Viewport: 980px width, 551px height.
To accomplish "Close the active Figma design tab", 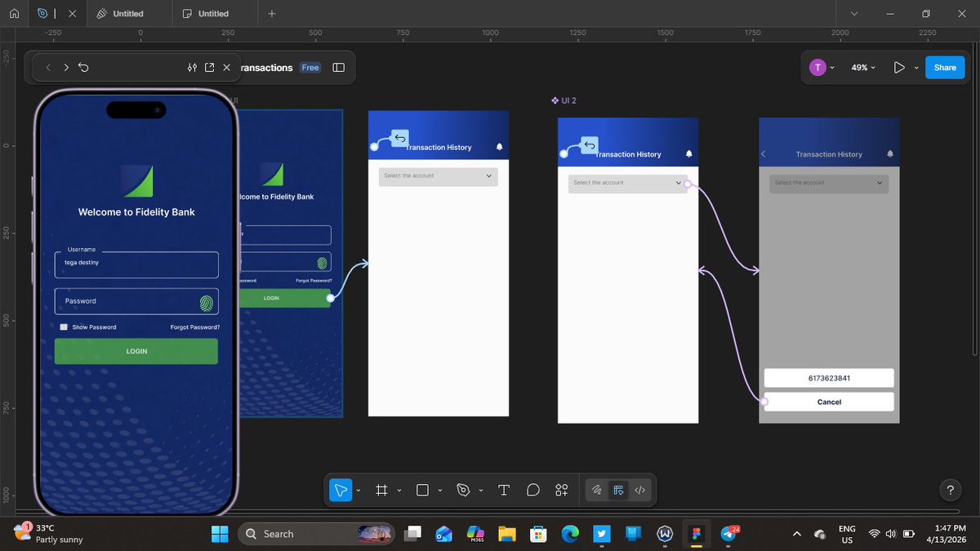I will [x=72, y=14].
